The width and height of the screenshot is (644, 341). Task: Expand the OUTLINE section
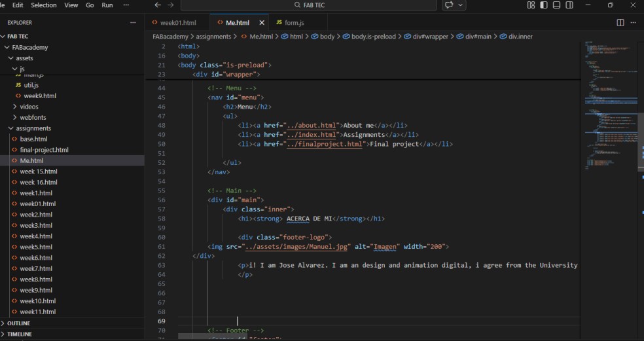(x=18, y=323)
